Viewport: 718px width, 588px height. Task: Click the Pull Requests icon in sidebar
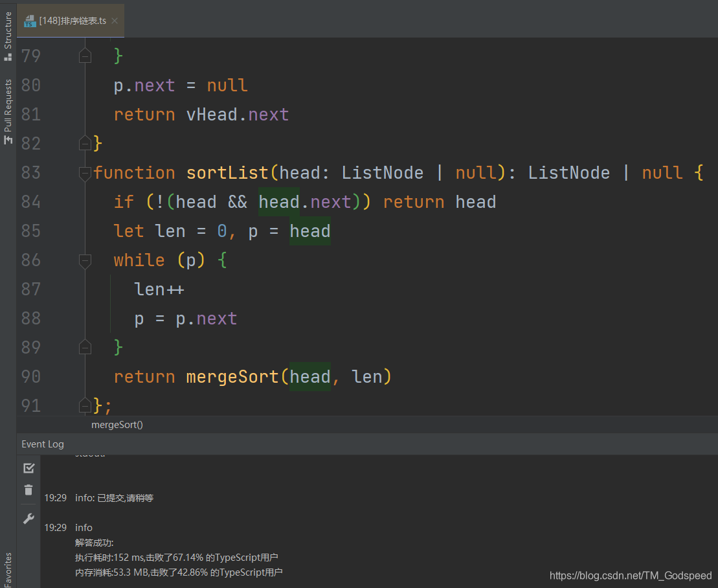coord(8,140)
